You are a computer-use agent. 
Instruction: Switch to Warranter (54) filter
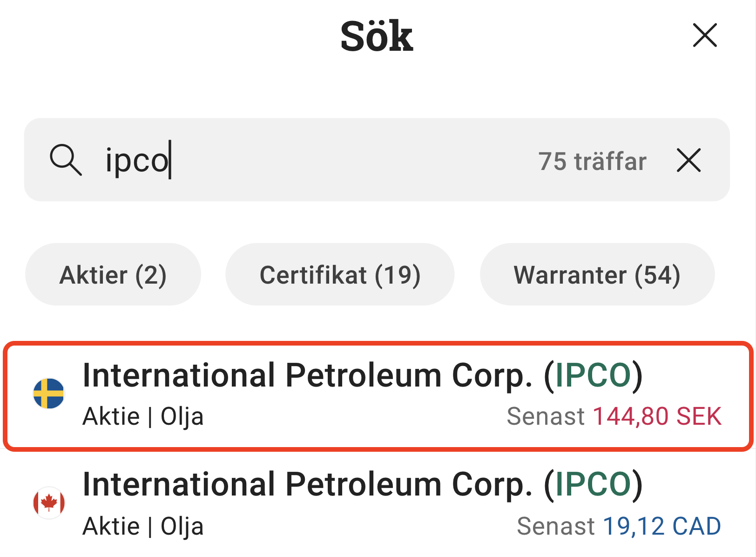tap(597, 274)
